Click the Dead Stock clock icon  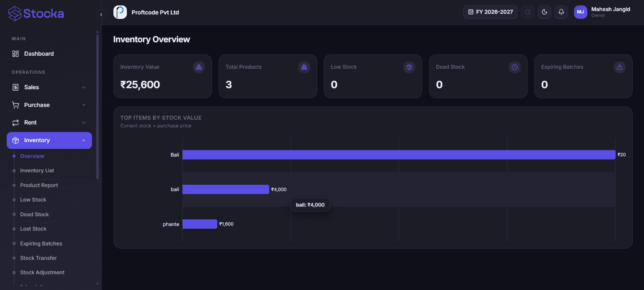point(515,67)
